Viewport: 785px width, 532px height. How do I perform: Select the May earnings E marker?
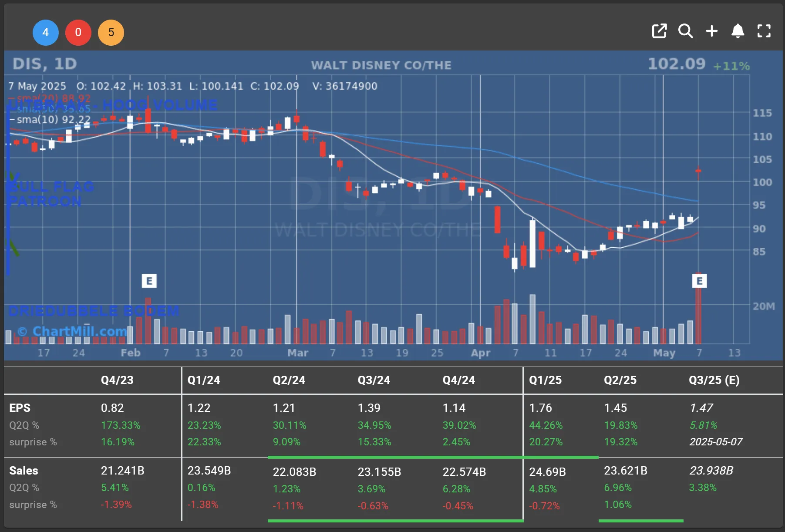coord(699,281)
